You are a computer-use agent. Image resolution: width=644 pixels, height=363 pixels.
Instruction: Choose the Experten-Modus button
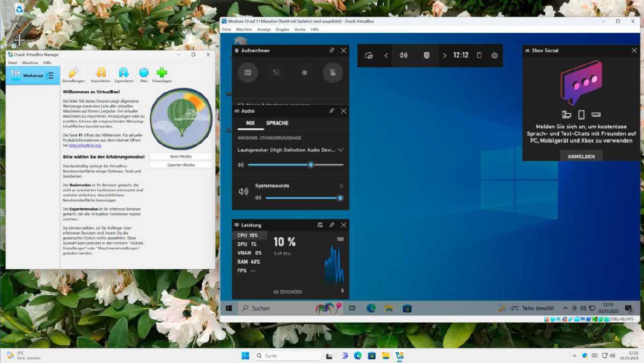tap(181, 165)
